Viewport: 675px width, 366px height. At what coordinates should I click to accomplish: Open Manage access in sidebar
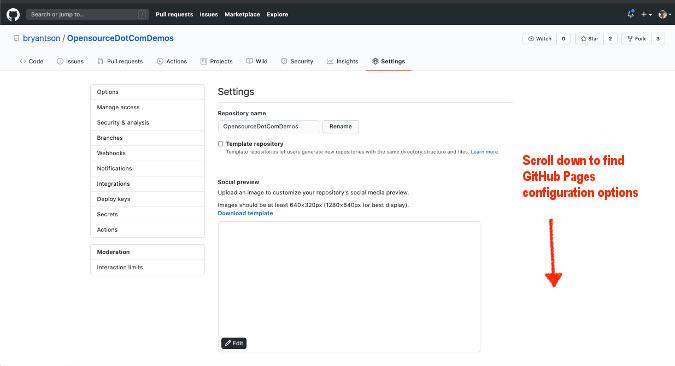[x=147, y=107]
